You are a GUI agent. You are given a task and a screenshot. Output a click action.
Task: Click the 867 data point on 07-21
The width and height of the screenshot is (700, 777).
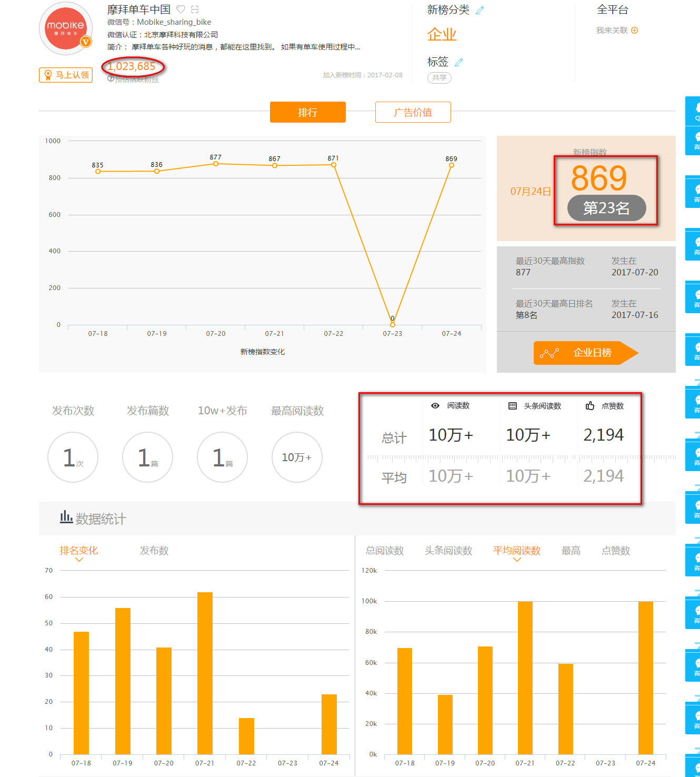click(275, 165)
